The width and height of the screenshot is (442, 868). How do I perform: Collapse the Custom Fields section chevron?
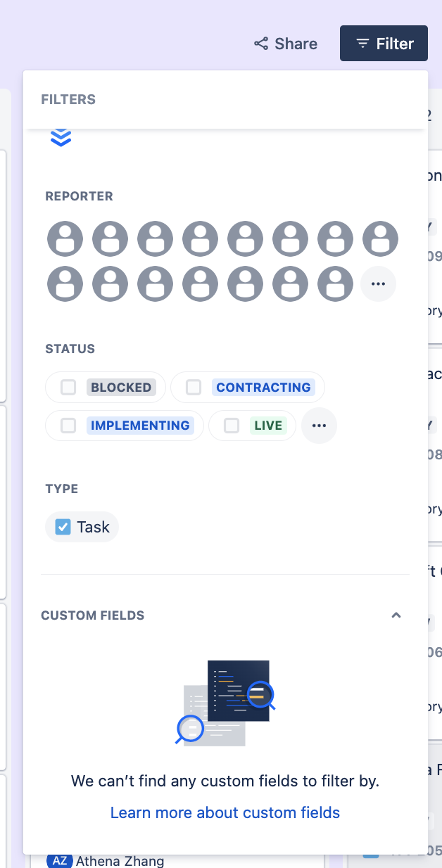[x=396, y=615]
